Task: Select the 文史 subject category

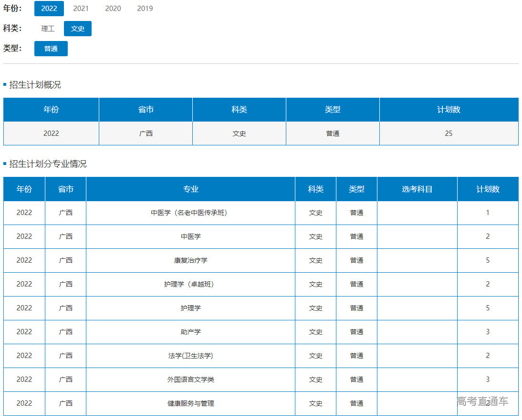Action: [78, 29]
